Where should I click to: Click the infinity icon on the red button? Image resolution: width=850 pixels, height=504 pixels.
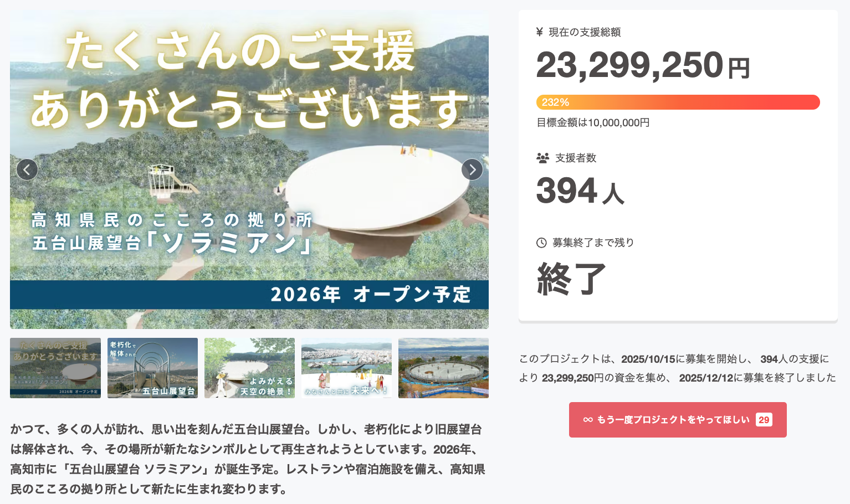588,420
